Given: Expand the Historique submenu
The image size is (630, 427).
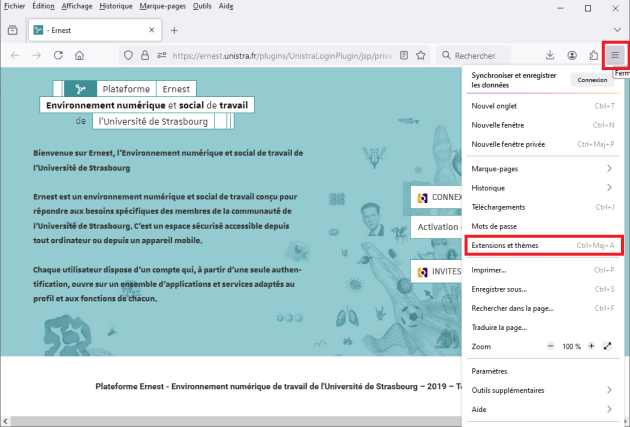Looking at the screenshot, I should pos(541,188).
